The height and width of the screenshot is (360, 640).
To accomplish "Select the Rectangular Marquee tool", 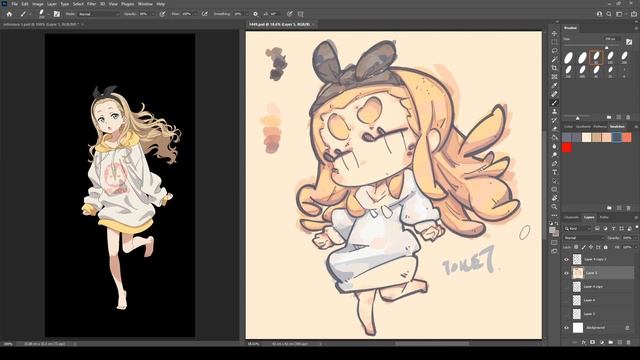I will click(x=554, y=42).
